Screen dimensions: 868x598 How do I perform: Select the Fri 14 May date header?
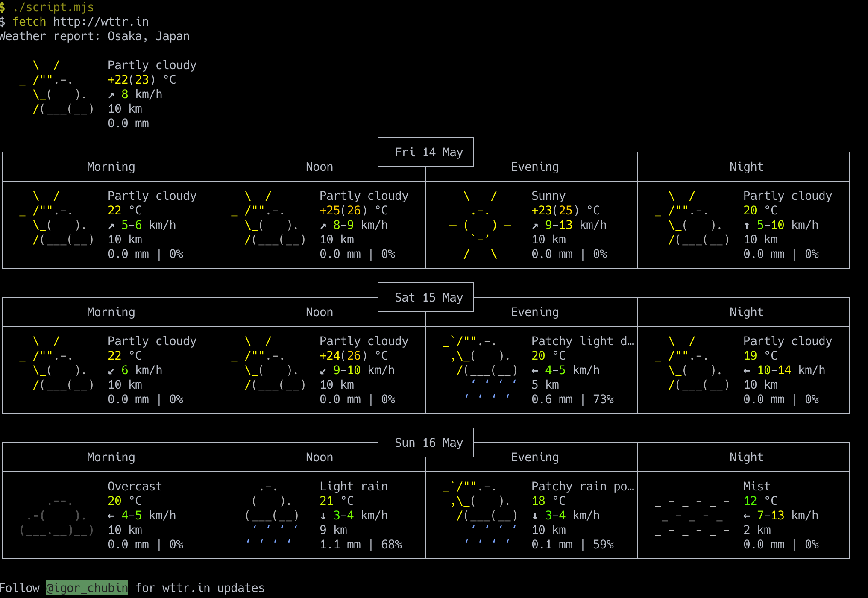(429, 152)
